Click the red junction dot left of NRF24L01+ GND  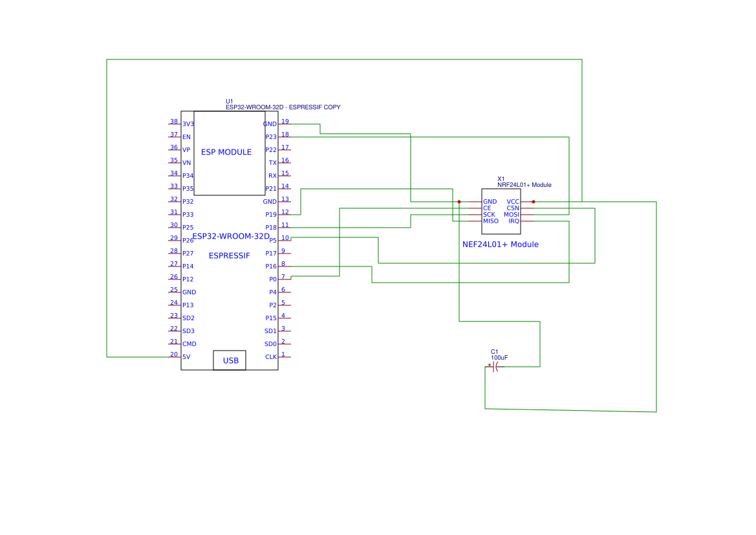click(x=459, y=202)
